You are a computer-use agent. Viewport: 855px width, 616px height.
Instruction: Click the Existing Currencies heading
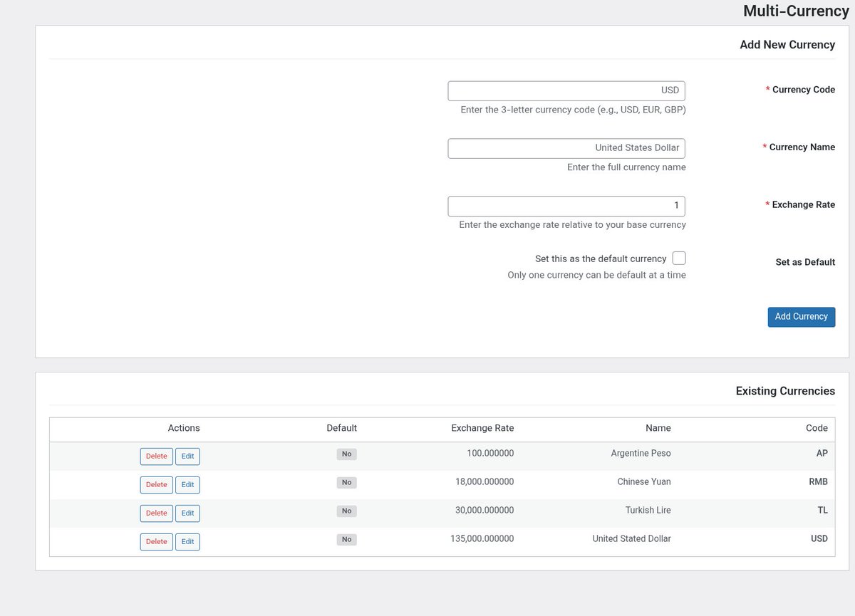[x=785, y=391]
